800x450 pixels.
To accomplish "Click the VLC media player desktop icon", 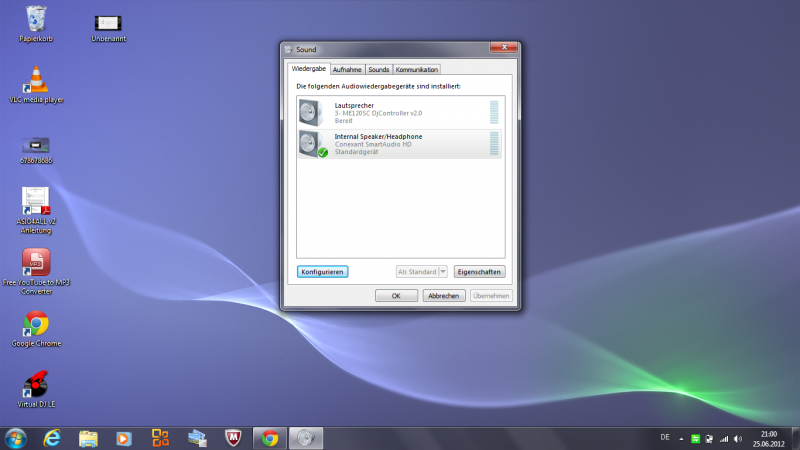I will 36,81.
